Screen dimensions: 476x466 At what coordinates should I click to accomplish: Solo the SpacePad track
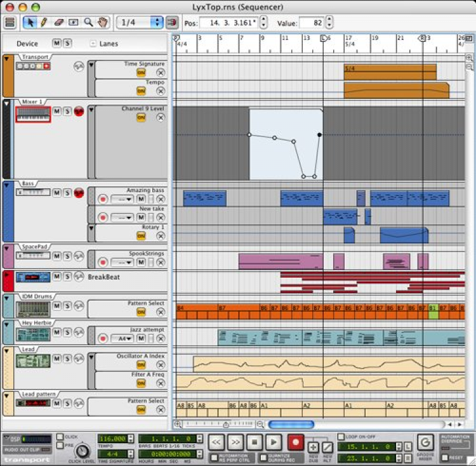click(x=67, y=256)
